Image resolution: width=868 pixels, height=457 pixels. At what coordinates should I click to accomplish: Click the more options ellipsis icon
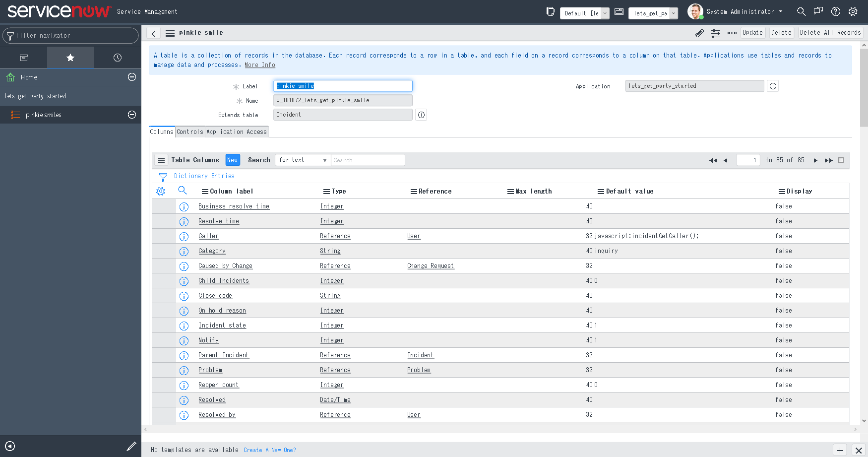732,33
